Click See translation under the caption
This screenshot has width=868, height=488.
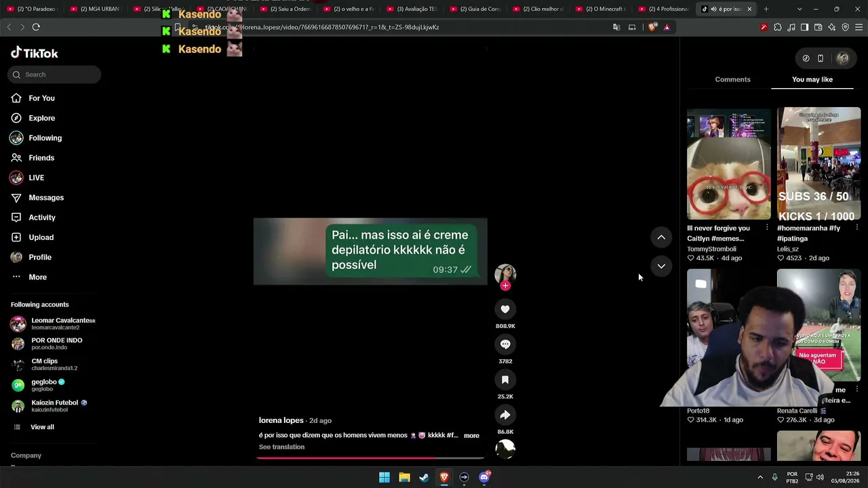pyautogui.click(x=281, y=447)
